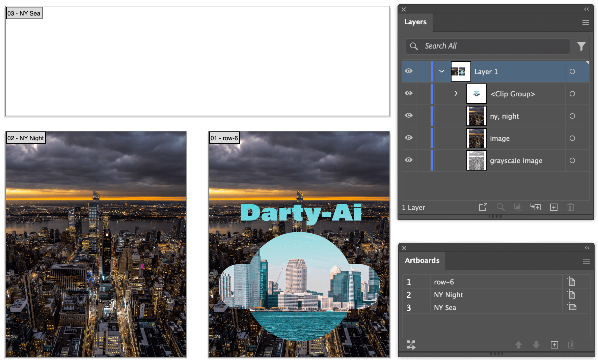Click the Layer 1 blue color bar
Image resolution: width=598 pixels, height=364 pixels.
pos(432,71)
